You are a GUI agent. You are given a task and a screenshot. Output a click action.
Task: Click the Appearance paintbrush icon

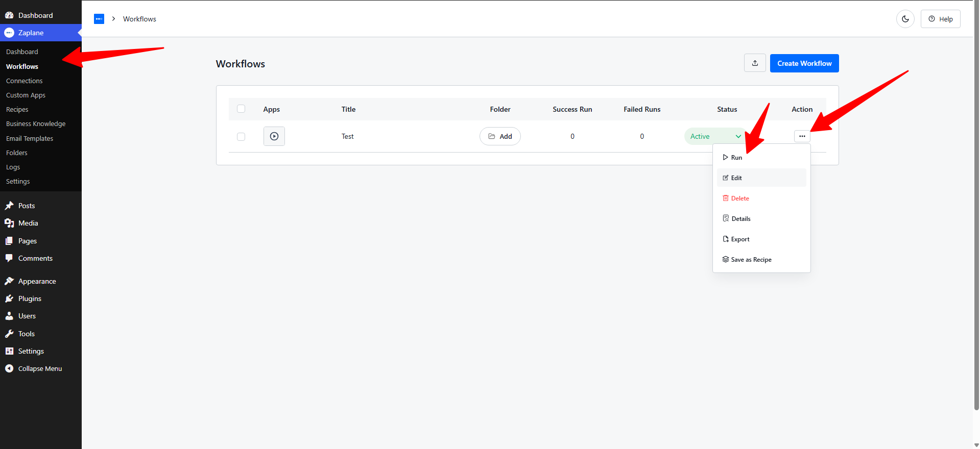pyautogui.click(x=9, y=281)
